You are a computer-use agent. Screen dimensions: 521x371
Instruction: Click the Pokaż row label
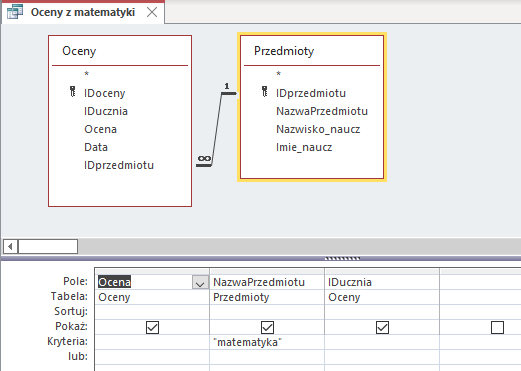(x=71, y=326)
